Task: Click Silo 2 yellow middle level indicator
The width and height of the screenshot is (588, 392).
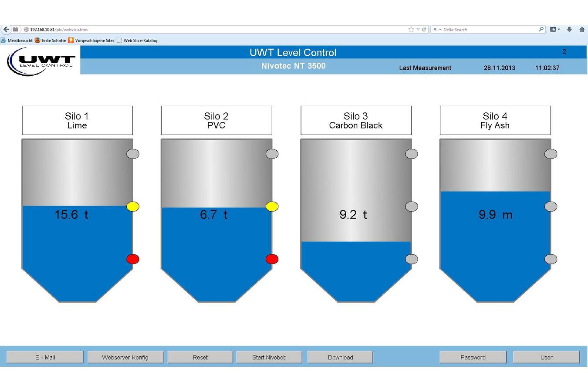Action: (272, 206)
